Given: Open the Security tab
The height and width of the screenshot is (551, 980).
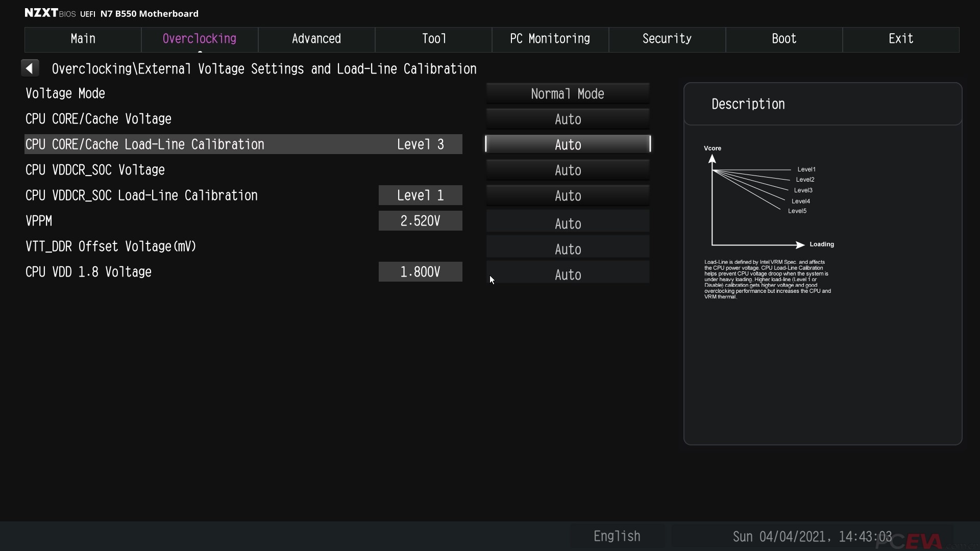Looking at the screenshot, I should [x=667, y=39].
